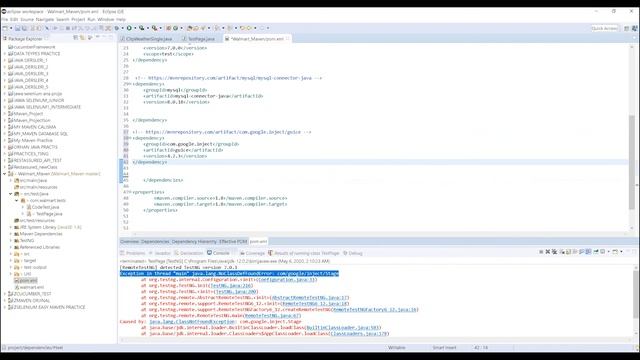
Task: Open the AbstractRemoteTestNG.java:37 link
Action: pyautogui.click(x=310, y=298)
